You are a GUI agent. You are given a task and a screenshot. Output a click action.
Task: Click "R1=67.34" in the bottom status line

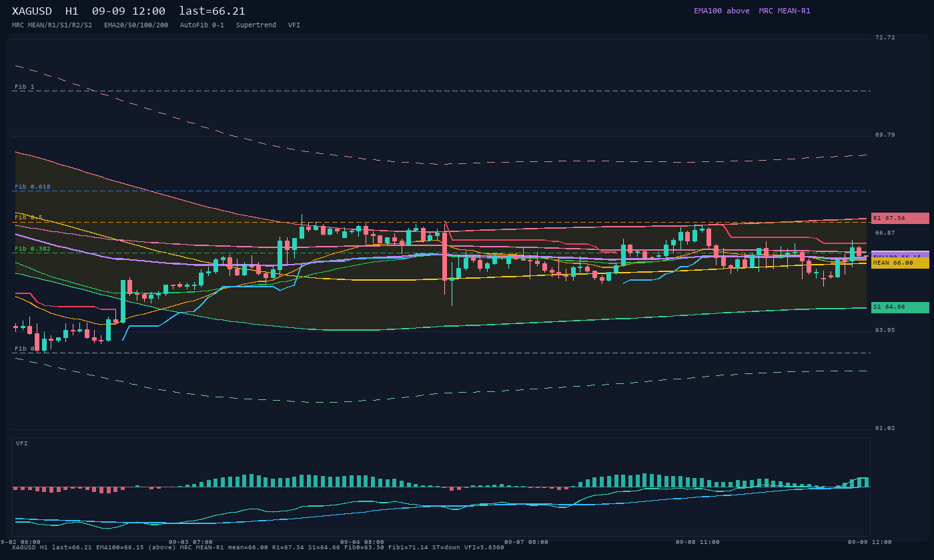click(x=288, y=547)
